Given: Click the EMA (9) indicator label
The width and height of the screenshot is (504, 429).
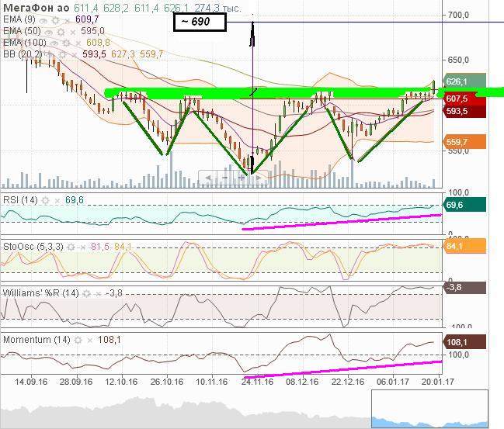Looking at the screenshot, I should coord(19,19).
